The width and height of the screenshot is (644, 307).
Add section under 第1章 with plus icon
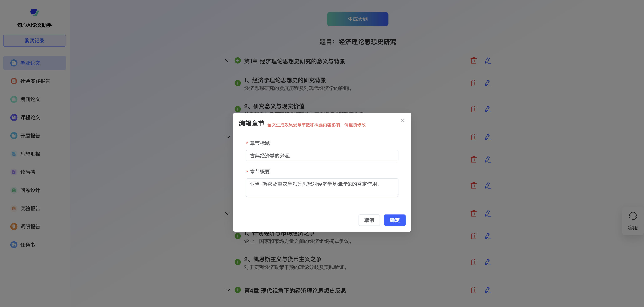tap(238, 61)
